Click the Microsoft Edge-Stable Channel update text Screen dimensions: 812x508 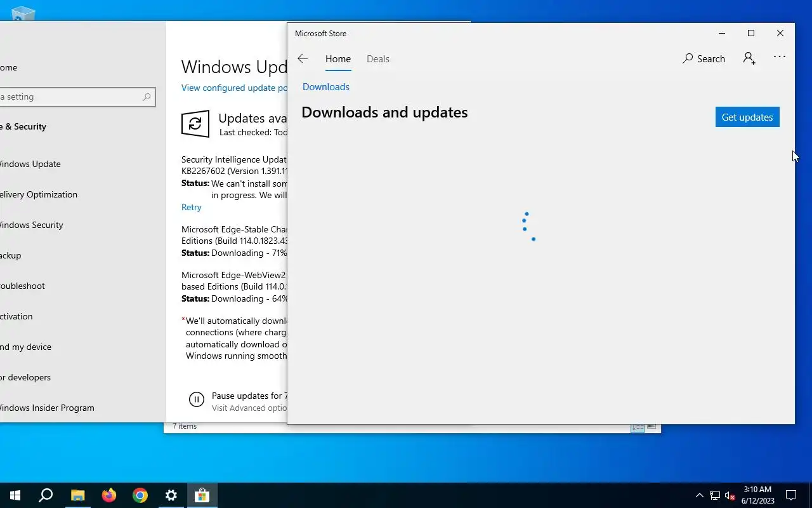point(234,235)
